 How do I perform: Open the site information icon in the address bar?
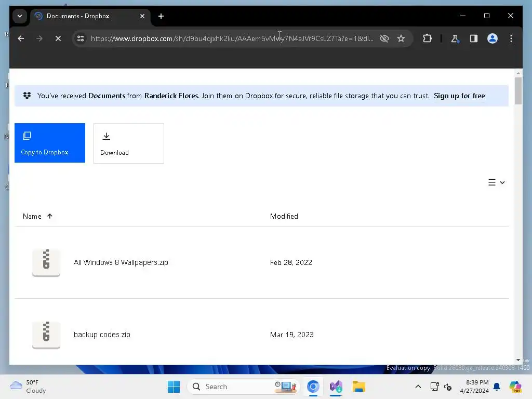pyautogui.click(x=81, y=38)
